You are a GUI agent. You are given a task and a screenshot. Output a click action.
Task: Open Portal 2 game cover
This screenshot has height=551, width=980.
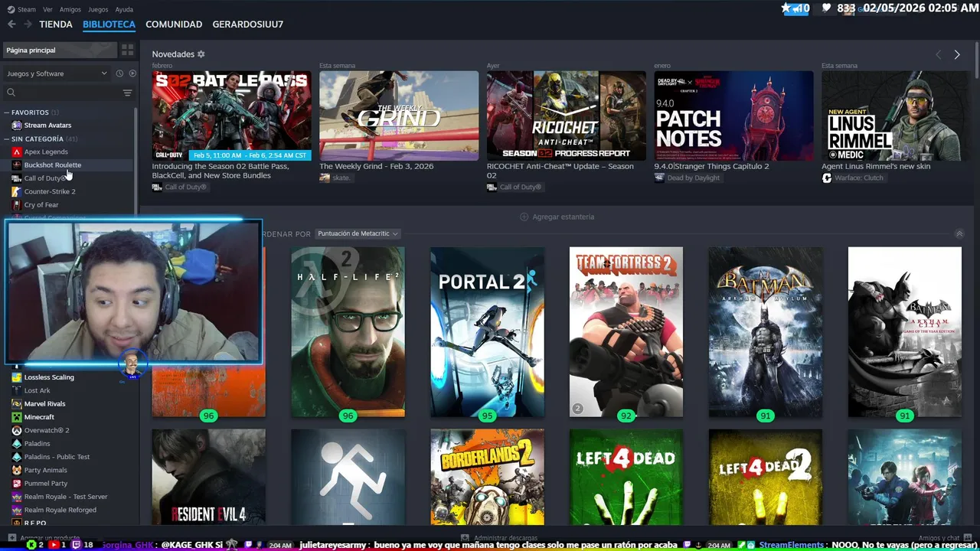pyautogui.click(x=487, y=332)
